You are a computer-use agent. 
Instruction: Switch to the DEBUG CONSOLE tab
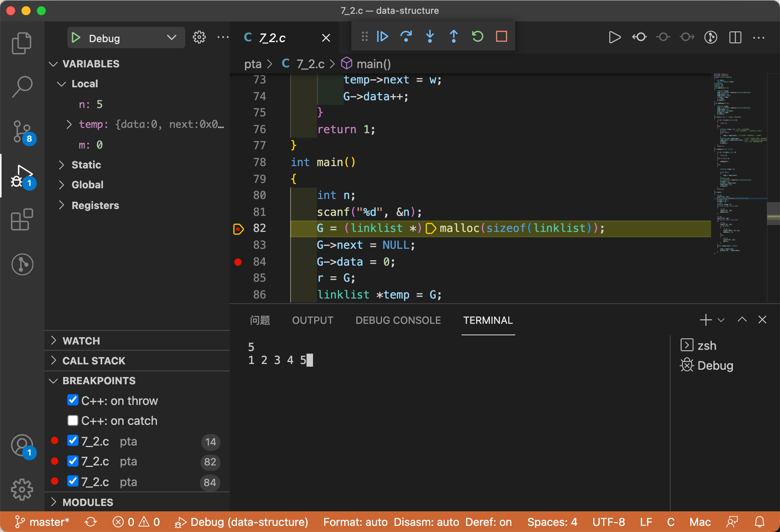(x=398, y=320)
